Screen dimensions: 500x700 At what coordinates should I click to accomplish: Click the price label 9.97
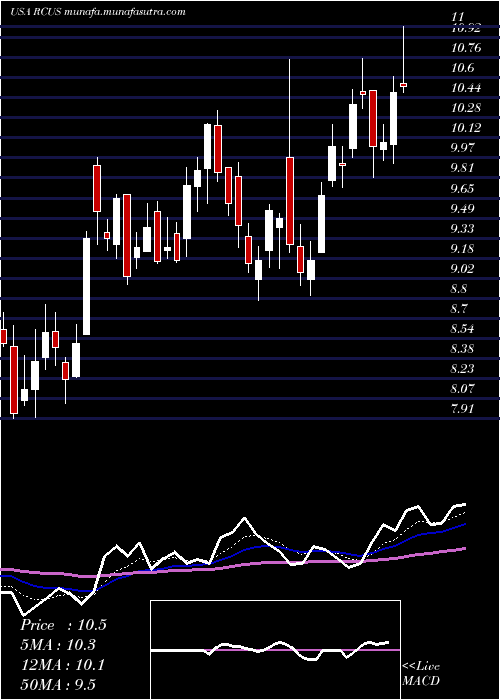click(463, 148)
